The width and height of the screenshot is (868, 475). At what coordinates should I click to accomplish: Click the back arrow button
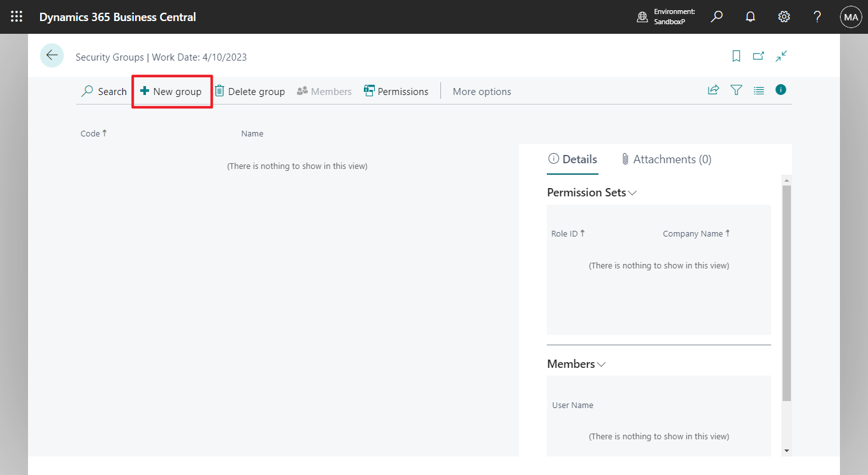[x=52, y=56]
